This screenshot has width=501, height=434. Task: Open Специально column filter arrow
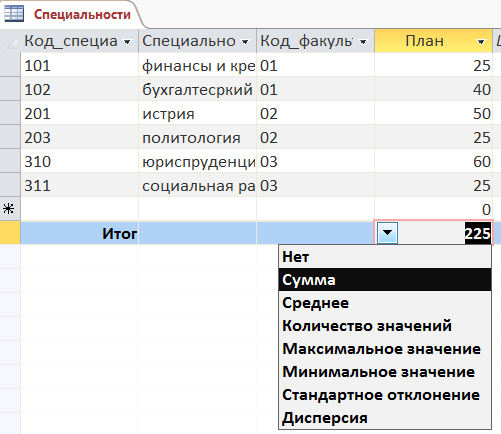(245, 42)
